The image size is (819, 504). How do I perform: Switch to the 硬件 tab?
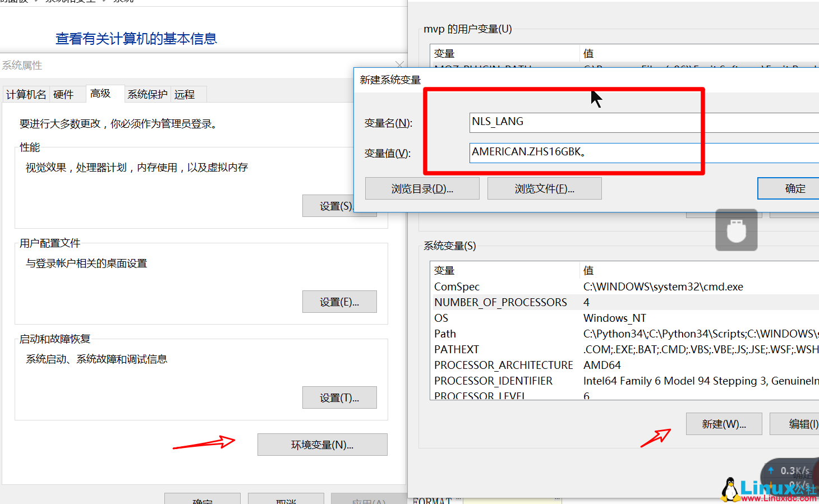63,94
